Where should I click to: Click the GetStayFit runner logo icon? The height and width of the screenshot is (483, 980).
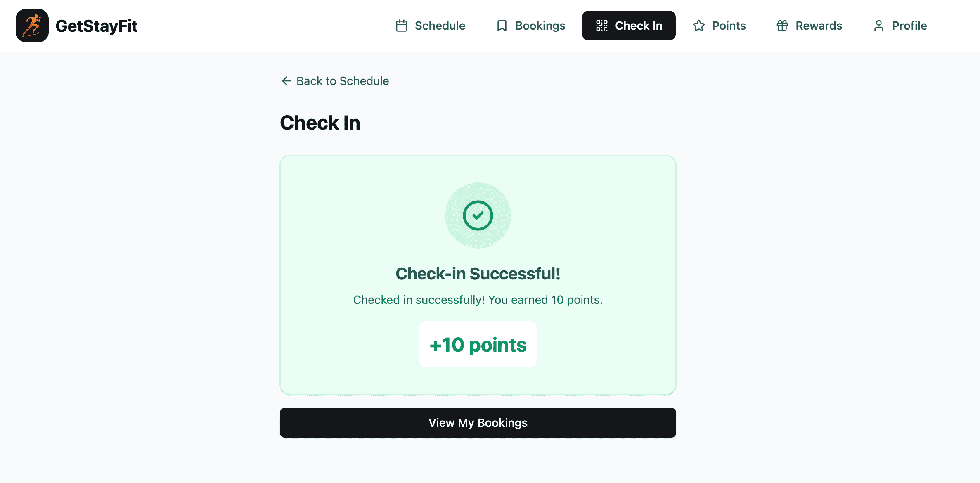pyautogui.click(x=32, y=26)
